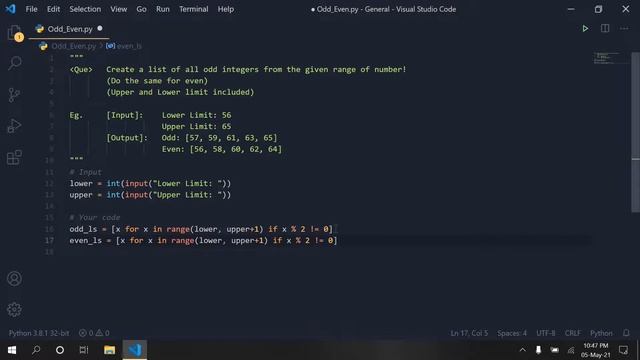640x360 pixels.
Task: Open the Accounts menu icon
Action: [x=14, y=279]
